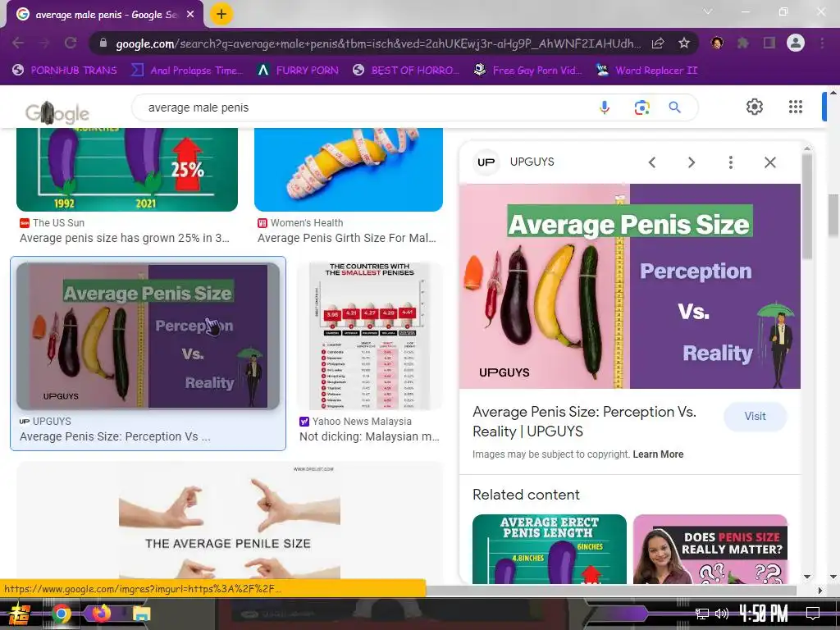Image resolution: width=840 pixels, height=630 pixels.
Task: Open the tab search chevron
Action: click(x=708, y=11)
